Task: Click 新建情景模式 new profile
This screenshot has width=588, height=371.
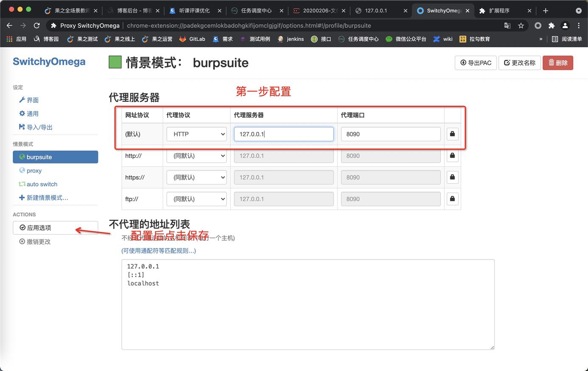Action: (x=43, y=198)
